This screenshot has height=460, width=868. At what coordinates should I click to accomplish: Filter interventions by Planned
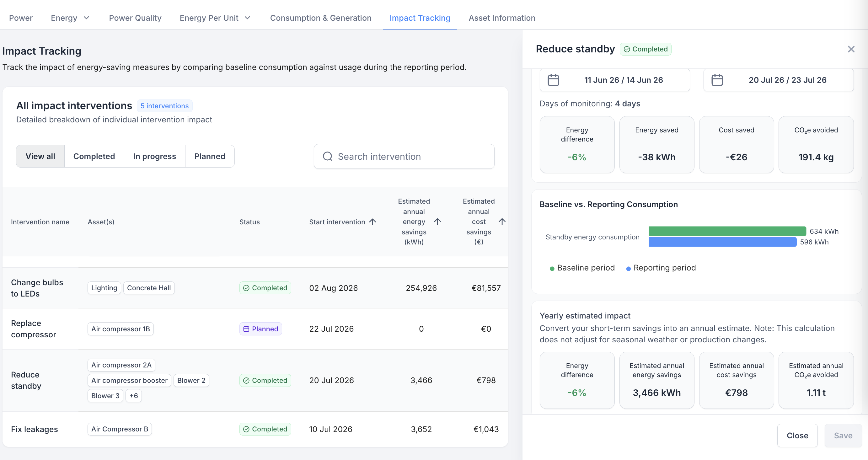coord(210,156)
